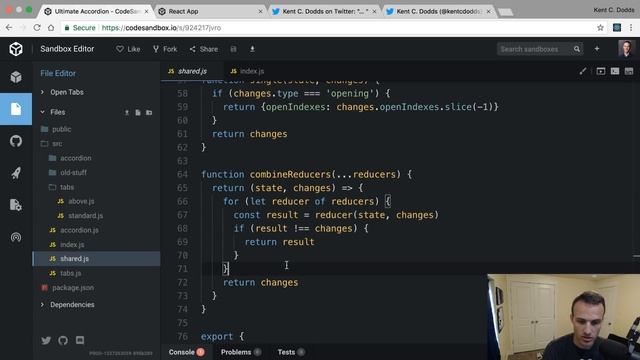Open the Problems panel tab
This screenshot has height=360, width=640.
click(241, 352)
